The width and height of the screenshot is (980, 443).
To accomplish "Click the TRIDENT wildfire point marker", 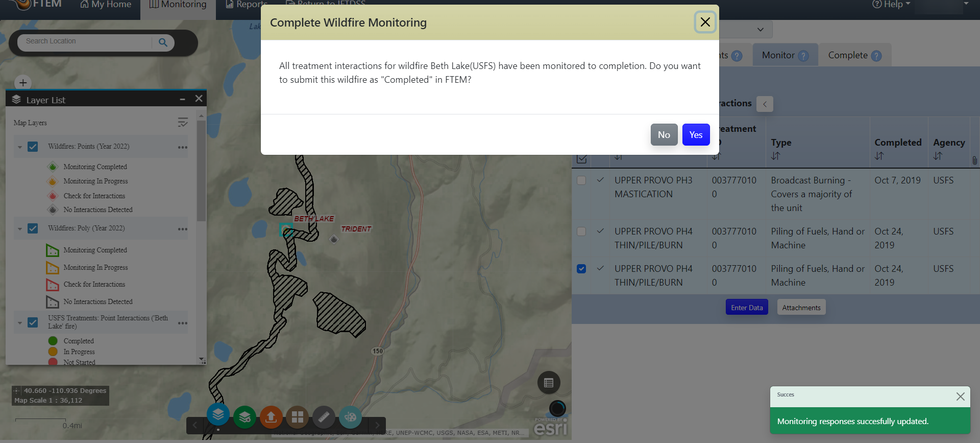I will pos(333,239).
